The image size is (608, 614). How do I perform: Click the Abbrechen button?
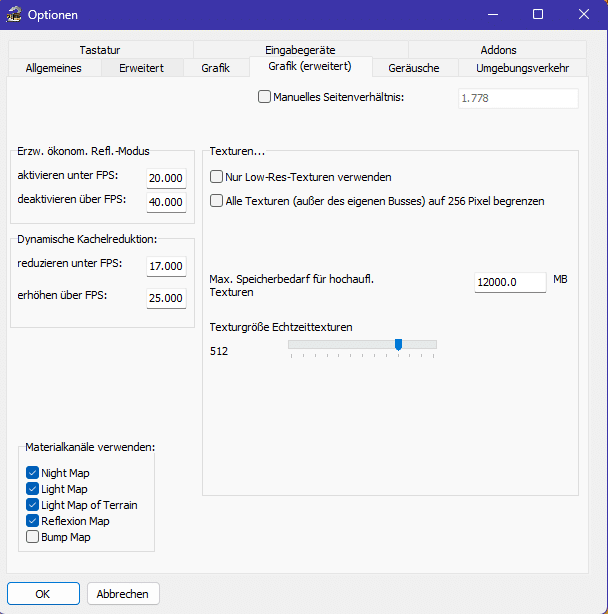123,594
